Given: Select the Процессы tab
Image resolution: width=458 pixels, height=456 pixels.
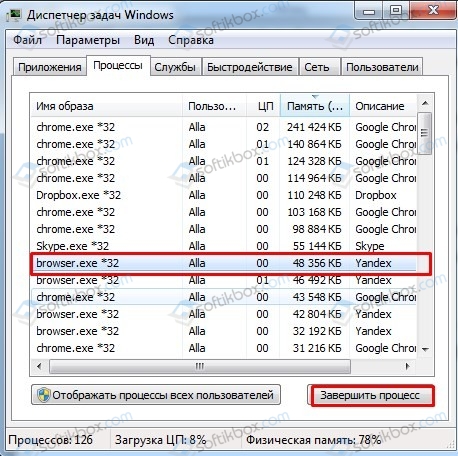Looking at the screenshot, I should [x=118, y=66].
